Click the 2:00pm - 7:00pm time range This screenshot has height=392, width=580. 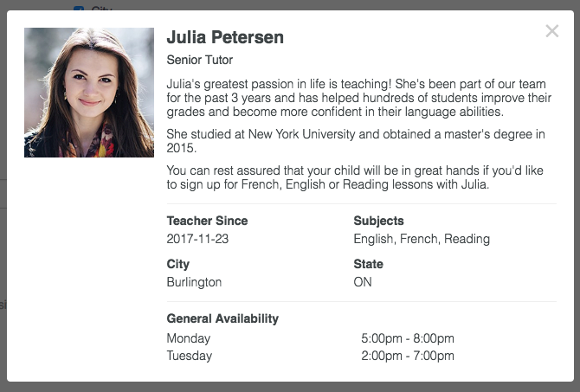click(407, 356)
